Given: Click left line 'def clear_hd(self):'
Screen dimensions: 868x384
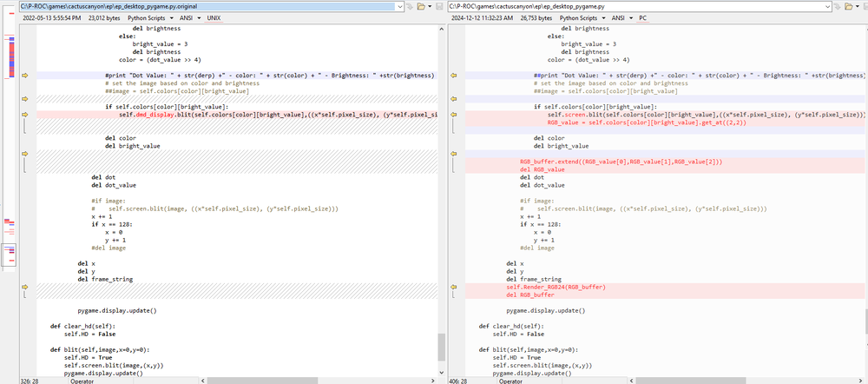Looking at the screenshot, I should [x=82, y=327].
